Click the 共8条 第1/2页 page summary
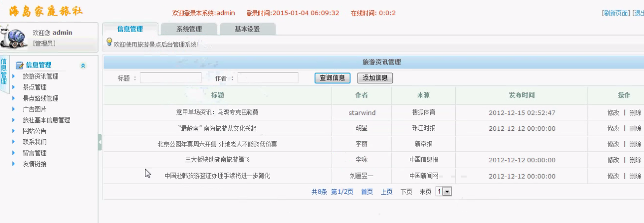 332,192
